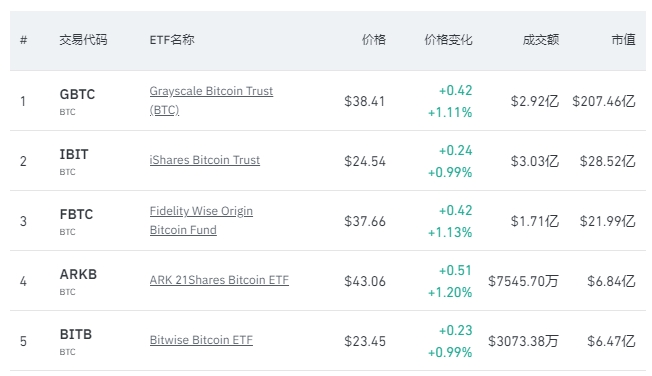Viewport: 652px width, 376px height.
Task: Select the FBTC ticker symbol
Action: [77, 214]
